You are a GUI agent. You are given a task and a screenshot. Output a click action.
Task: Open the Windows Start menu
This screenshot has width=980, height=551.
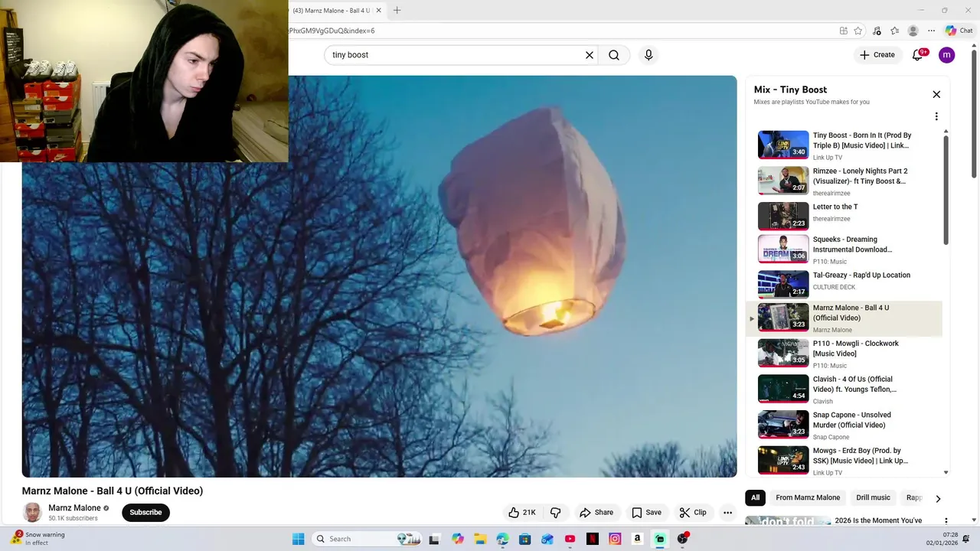(x=298, y=539)
